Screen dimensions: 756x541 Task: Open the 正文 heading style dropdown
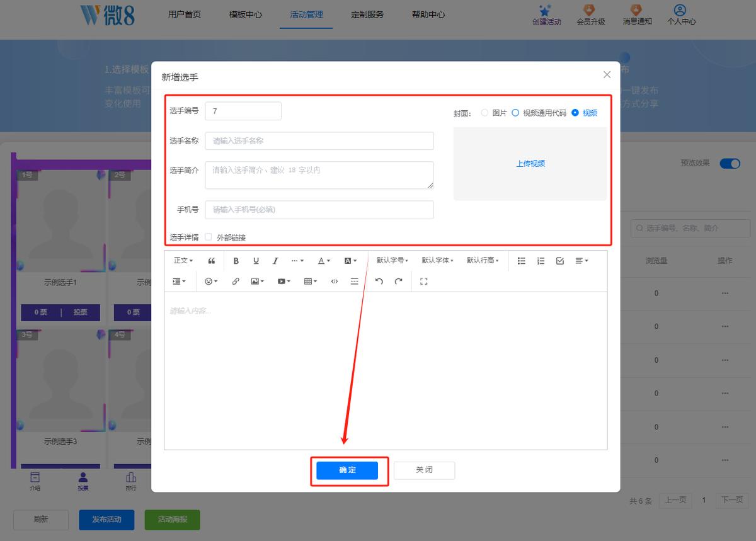pyautogui.click(x=183, y=261)
